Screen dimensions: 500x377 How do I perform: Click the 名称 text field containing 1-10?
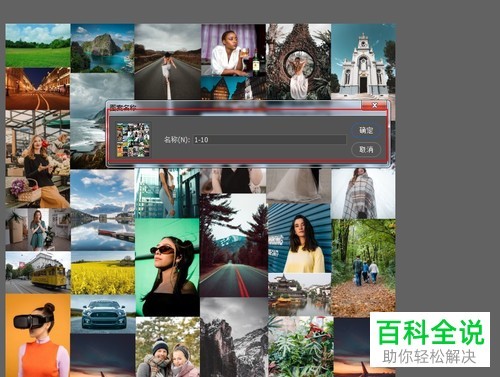[x=269, y=140]
